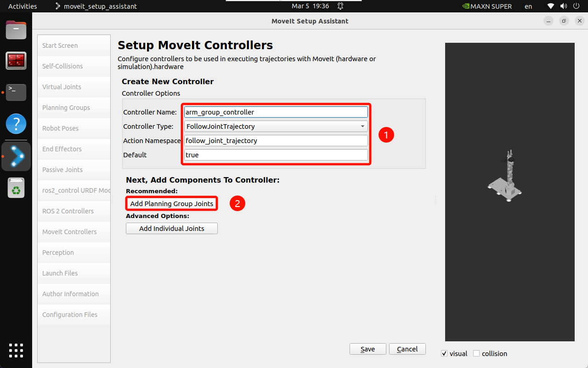Click the robot model in the 3D preview
Screen dimensions: 588x368
[x=504, y=177]
